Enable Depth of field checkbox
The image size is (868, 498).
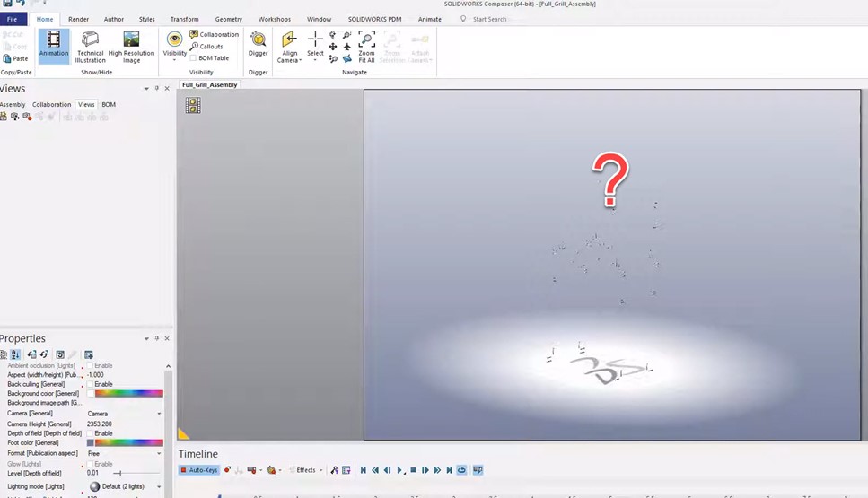pyautogui.click(x=90, y=433)
